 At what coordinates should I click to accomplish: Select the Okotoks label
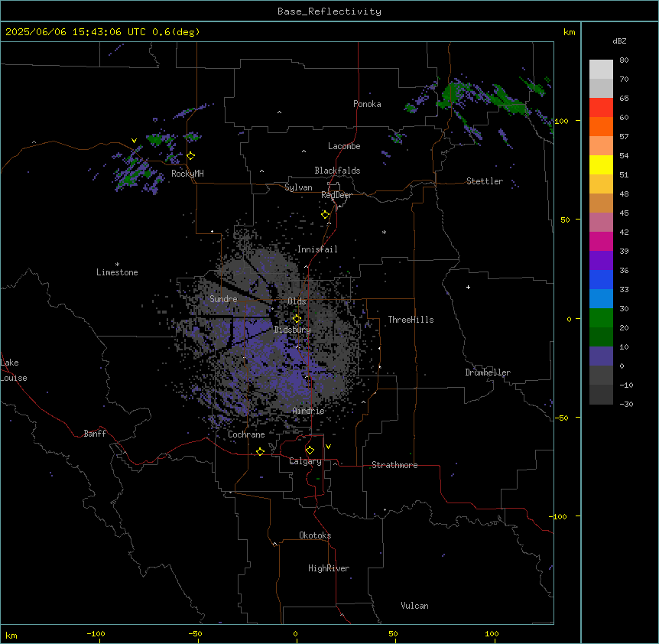315,535
